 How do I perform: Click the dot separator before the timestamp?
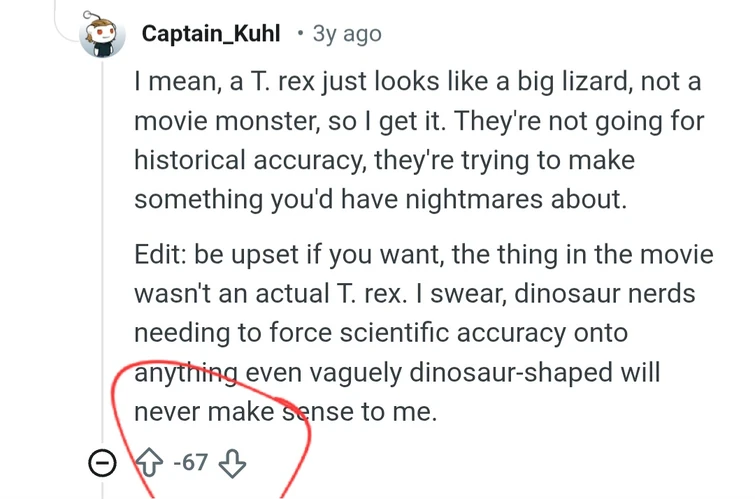click(300, 35)
